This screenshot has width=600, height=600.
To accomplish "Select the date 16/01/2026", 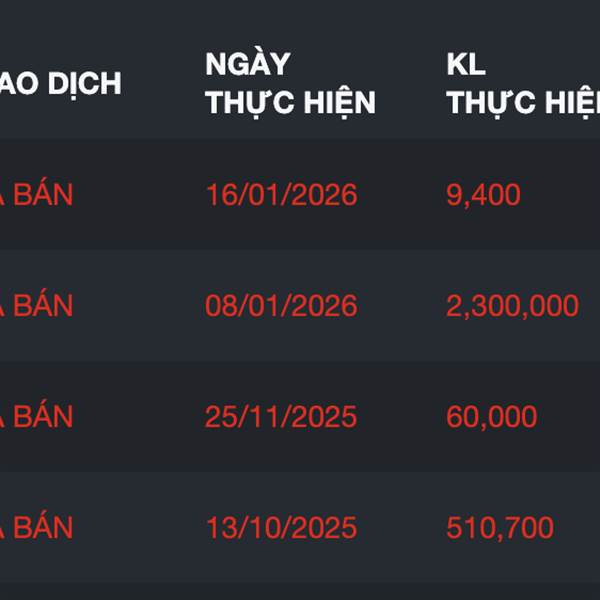I will pos(281,194).
